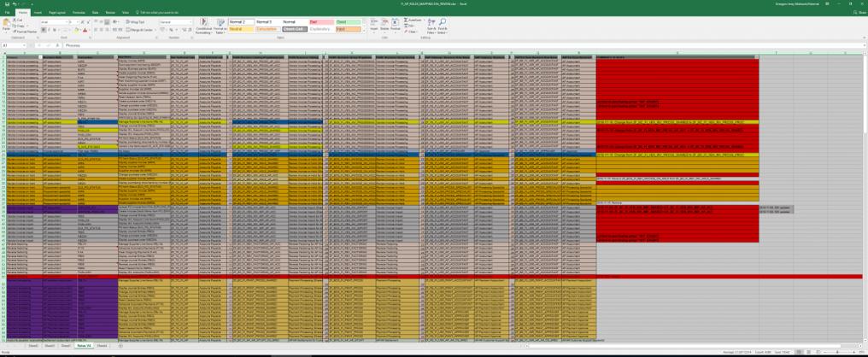Apply the Good cell style
The width and height of the screenshot is (868, 357).
click(349, 22)
